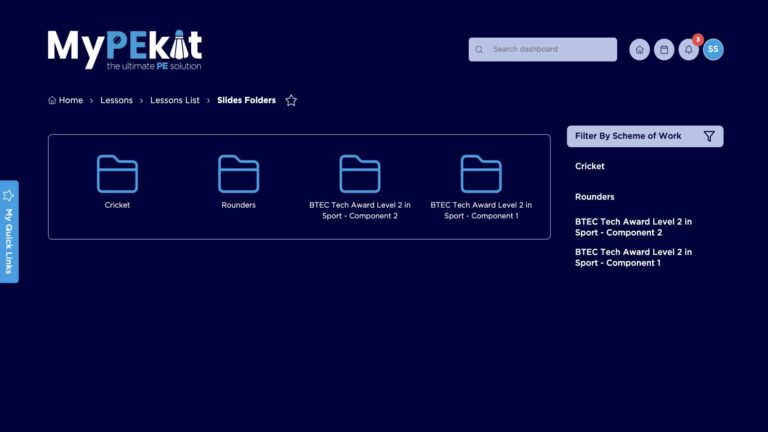Open BTEC Component 2 folder icon

click(x=360, y=174)
